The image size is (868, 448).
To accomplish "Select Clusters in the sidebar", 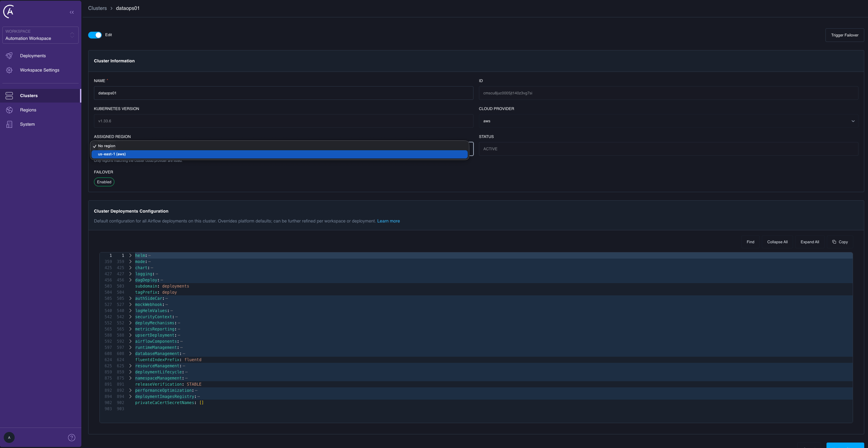I will coord(41,96).
